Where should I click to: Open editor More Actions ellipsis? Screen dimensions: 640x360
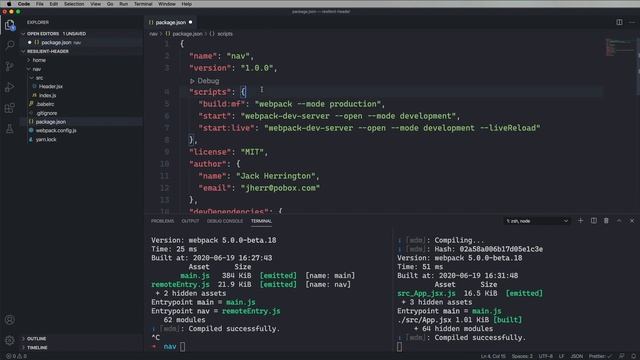click(632, 22)
